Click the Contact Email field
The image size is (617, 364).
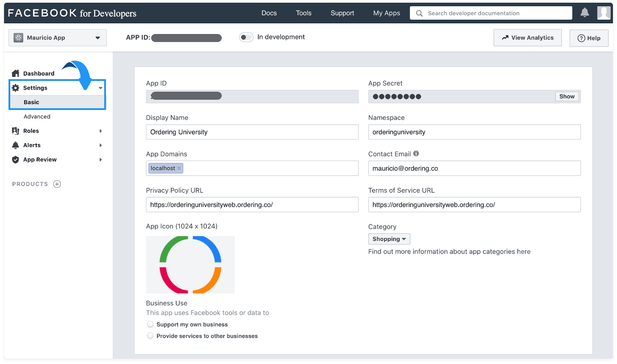point(474,168)
